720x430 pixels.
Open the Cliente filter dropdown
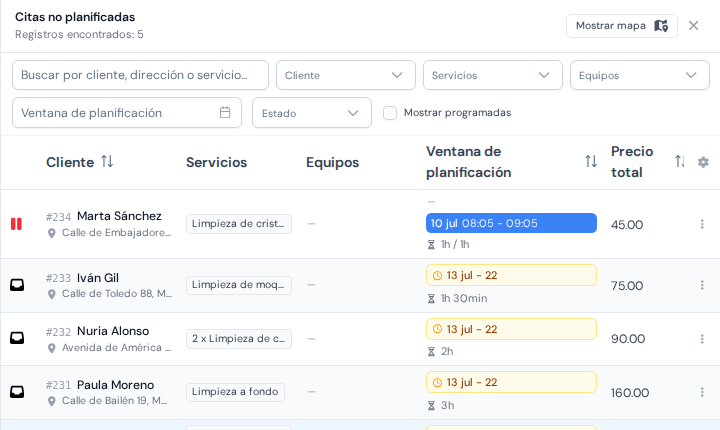click(346, 75)
